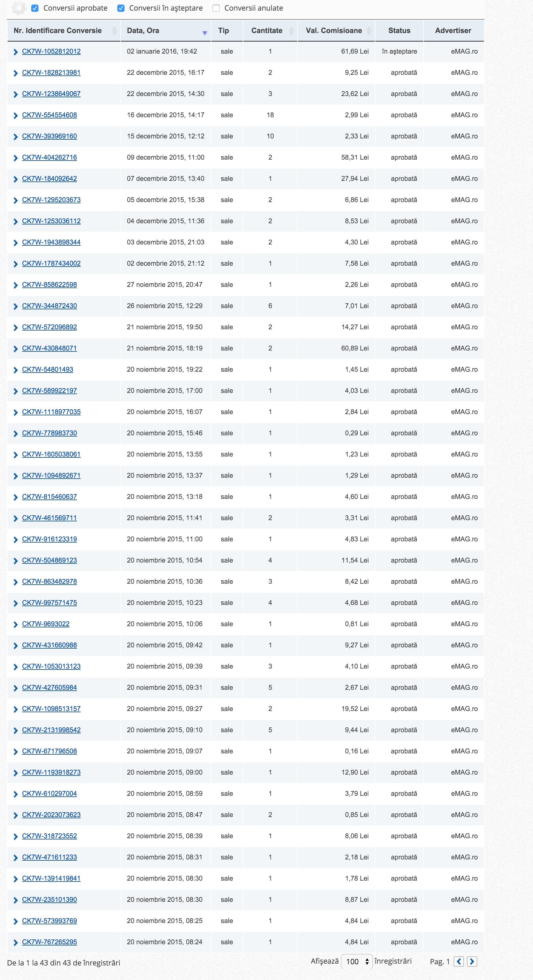Sort by Cantitate column header
533x980 pixels.
[270, 30]
